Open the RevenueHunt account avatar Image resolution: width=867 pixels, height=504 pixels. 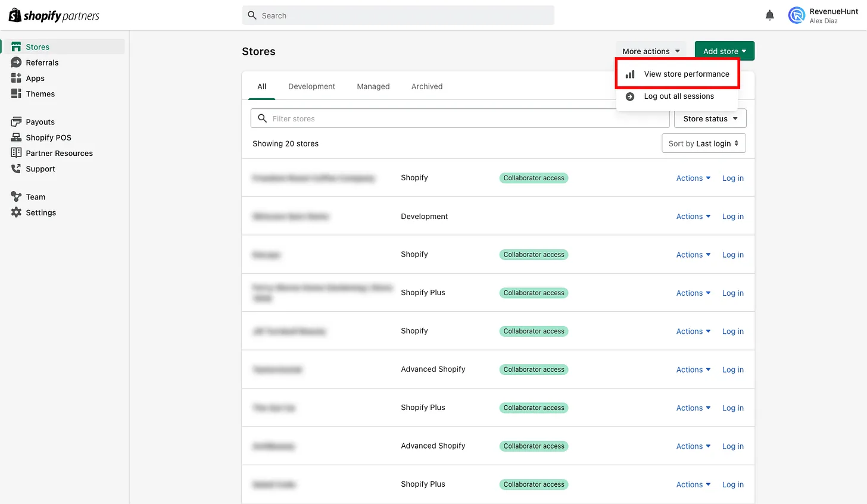pos(797,15)
